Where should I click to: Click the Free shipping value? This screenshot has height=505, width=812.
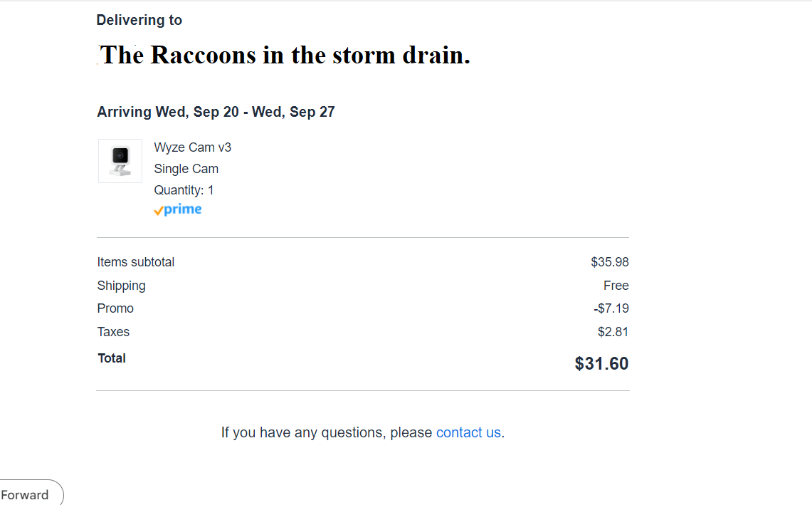click(x=616, y=286)
